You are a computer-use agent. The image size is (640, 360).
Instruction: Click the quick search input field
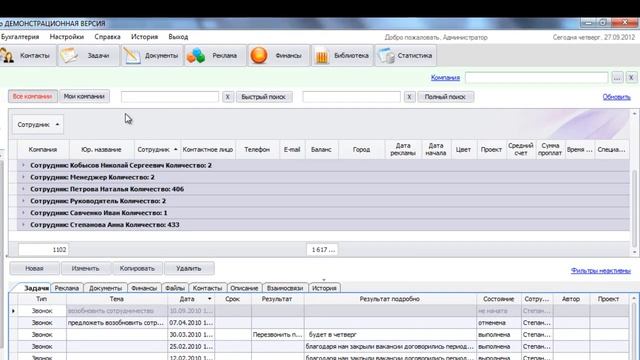click(x=170, y=97)
